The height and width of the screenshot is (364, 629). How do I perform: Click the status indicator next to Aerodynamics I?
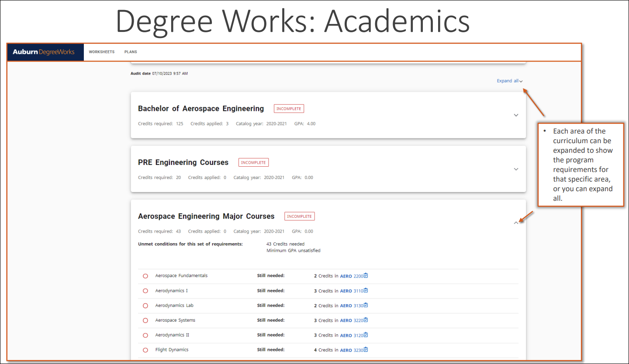pyautogui.click(x=145, y=291)
